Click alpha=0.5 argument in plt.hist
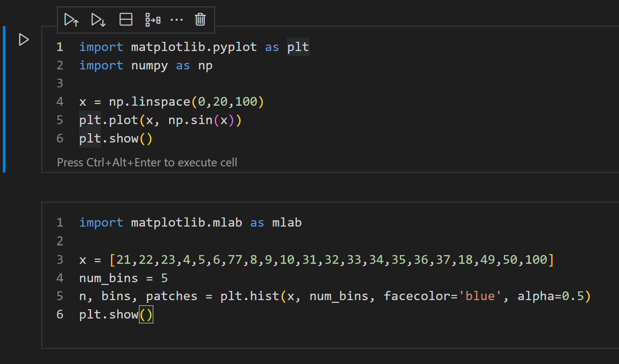The image size is (619, 364). (551, 296)
